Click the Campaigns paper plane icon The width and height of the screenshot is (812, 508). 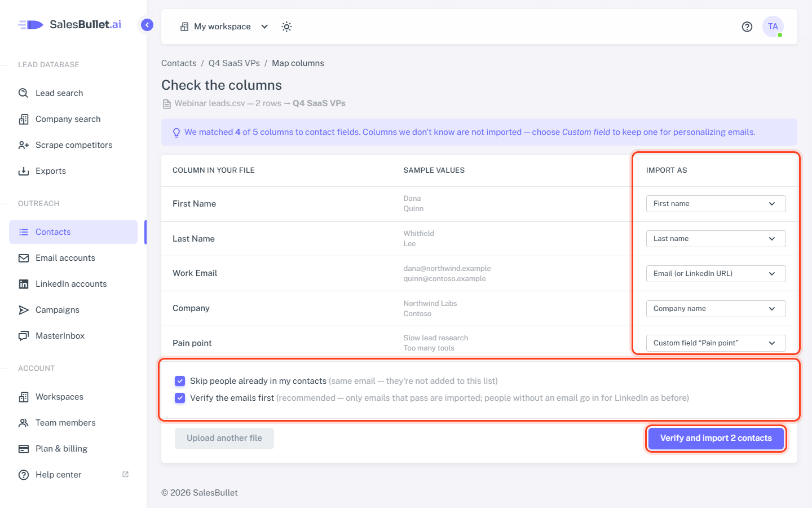24,310
